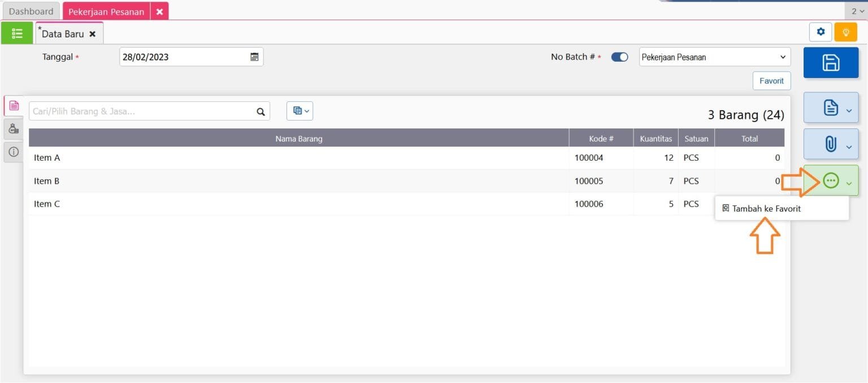Click the blue save floppy disk button
This screenshot has width=868, height=383.
pos(831,63)
